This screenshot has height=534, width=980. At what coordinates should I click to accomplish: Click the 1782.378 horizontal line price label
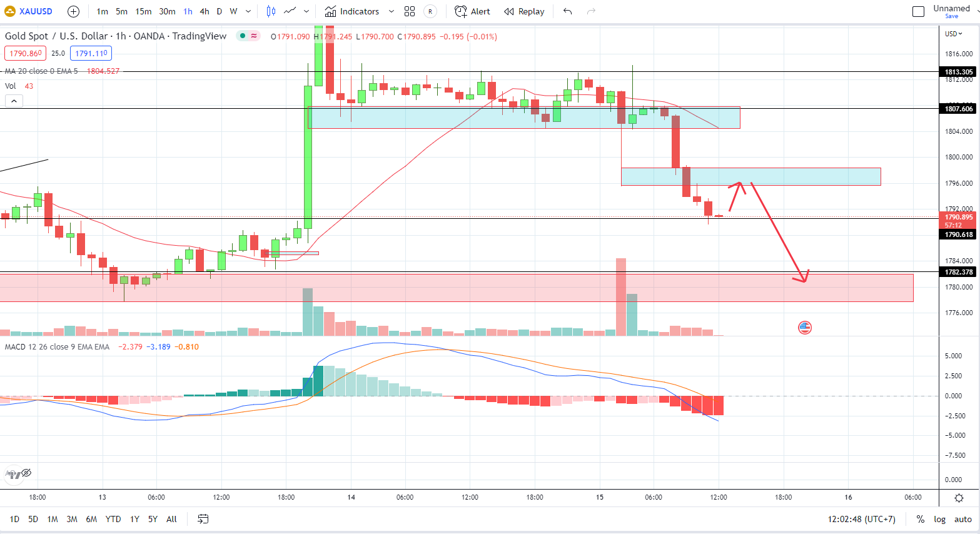coord(959,272)
